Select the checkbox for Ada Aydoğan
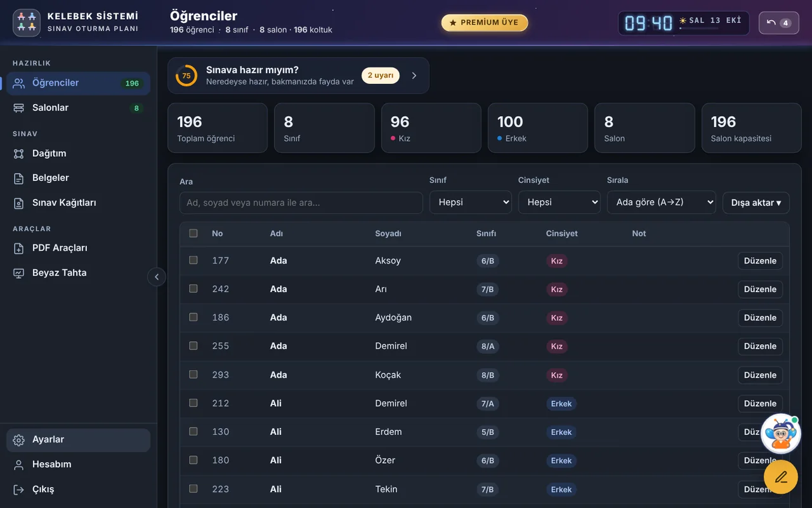This screenshot has height=508, width=812. tap(193, 317)
